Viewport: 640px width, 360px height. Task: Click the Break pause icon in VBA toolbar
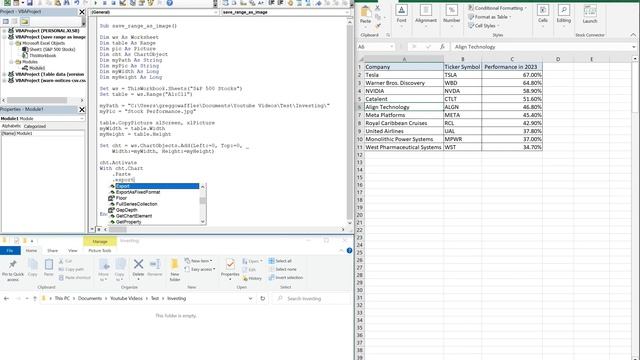click(105, 3)
